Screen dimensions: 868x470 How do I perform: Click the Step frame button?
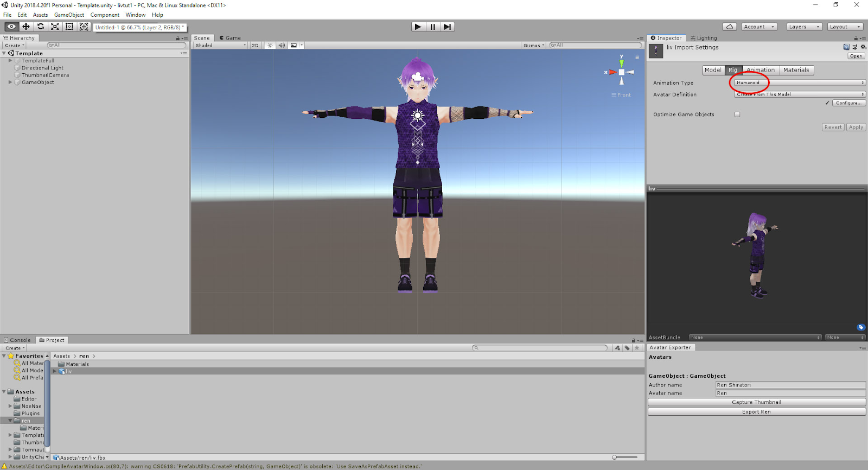click(447, 27)
